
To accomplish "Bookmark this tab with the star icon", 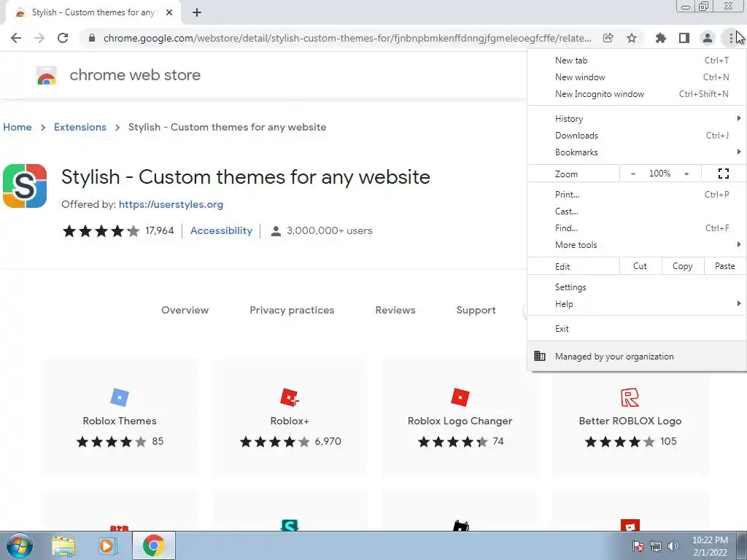I will click(632, 38).
